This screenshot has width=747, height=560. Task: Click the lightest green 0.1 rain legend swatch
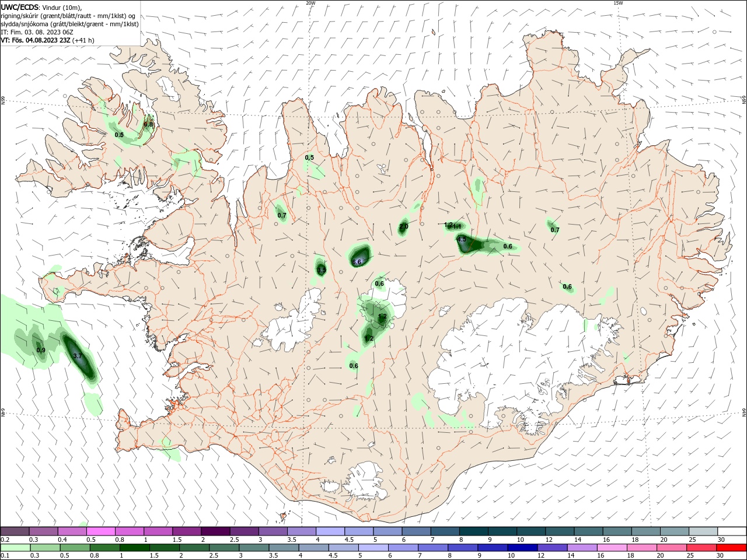coord(15,548)
